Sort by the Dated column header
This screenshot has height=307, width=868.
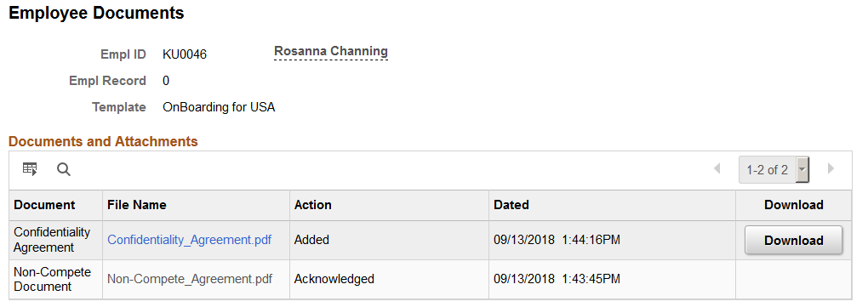click(511, 205)
